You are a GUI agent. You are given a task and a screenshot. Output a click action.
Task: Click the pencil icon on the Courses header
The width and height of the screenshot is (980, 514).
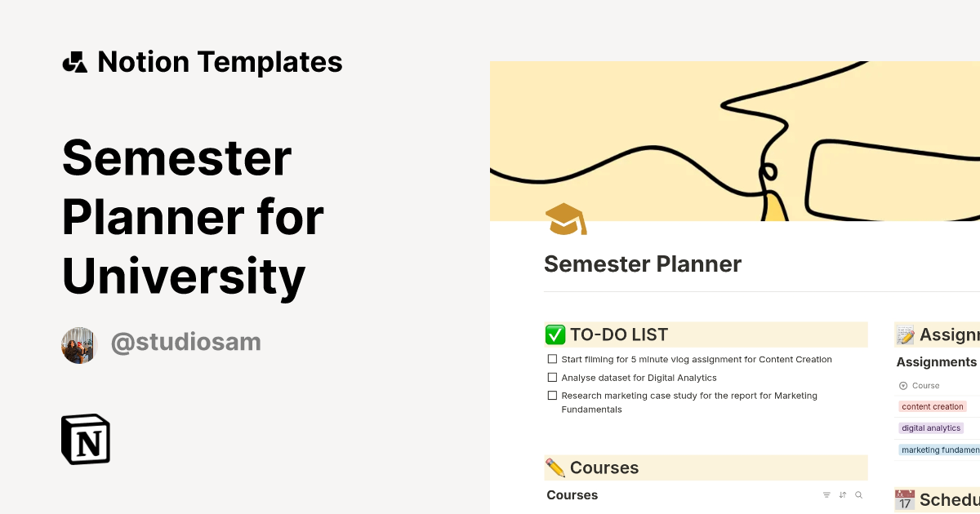[556, 467]
